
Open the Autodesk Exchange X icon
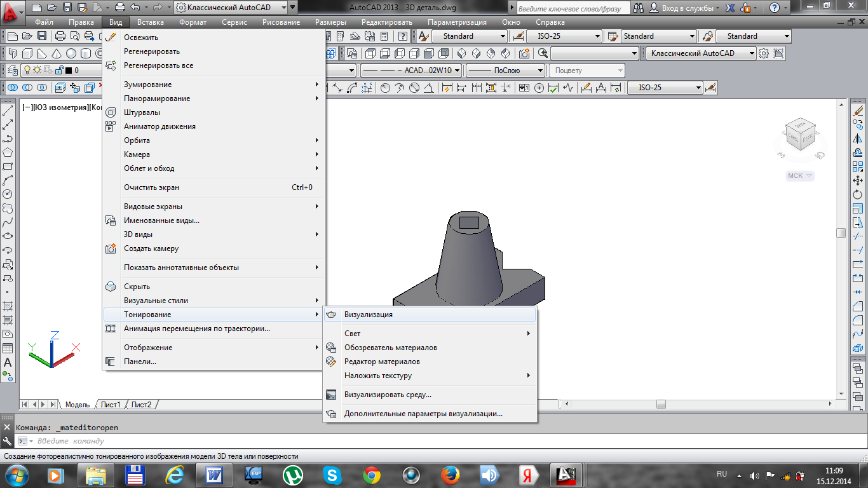click(x=730, y=8)
